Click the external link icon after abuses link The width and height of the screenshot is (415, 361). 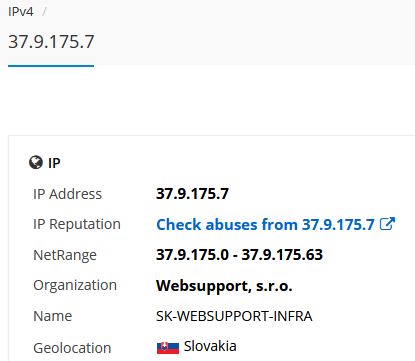pos(387,224)
